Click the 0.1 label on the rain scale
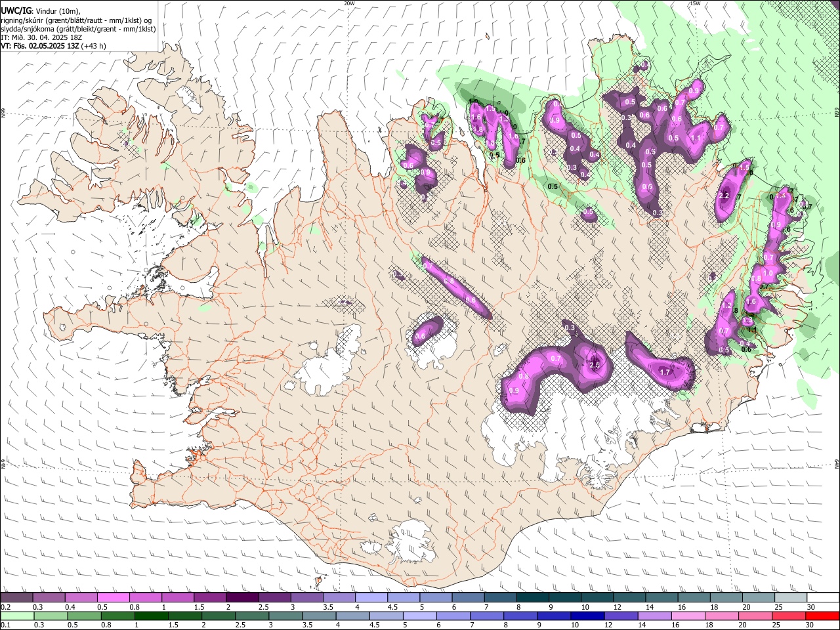 coord(5,625)
